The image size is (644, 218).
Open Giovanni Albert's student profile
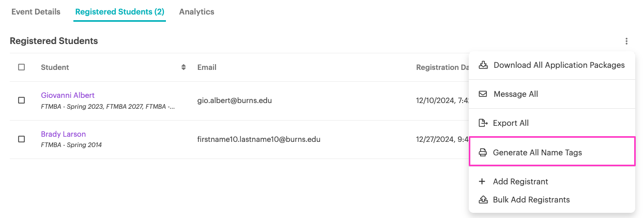coord(68,95)
